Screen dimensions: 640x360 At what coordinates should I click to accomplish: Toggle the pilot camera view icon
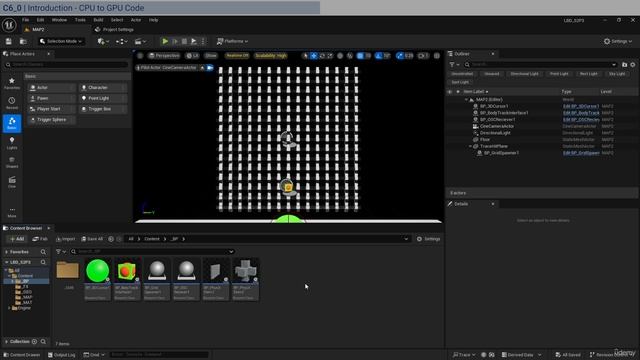tap(210, 68)
